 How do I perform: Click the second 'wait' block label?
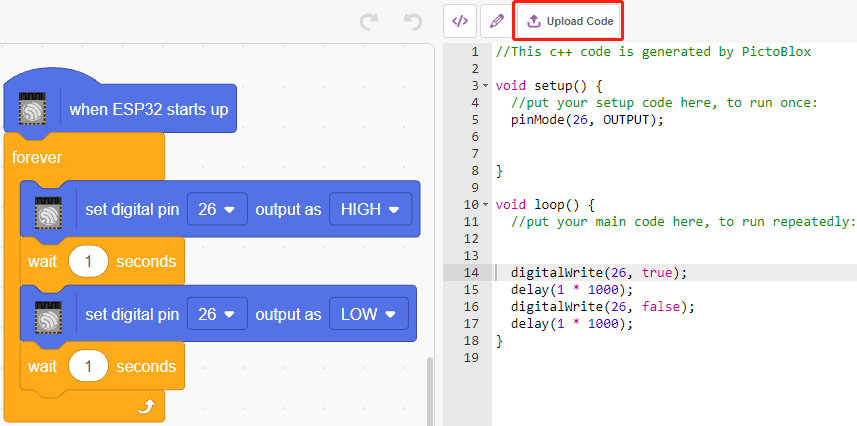[x=43, y=366]
